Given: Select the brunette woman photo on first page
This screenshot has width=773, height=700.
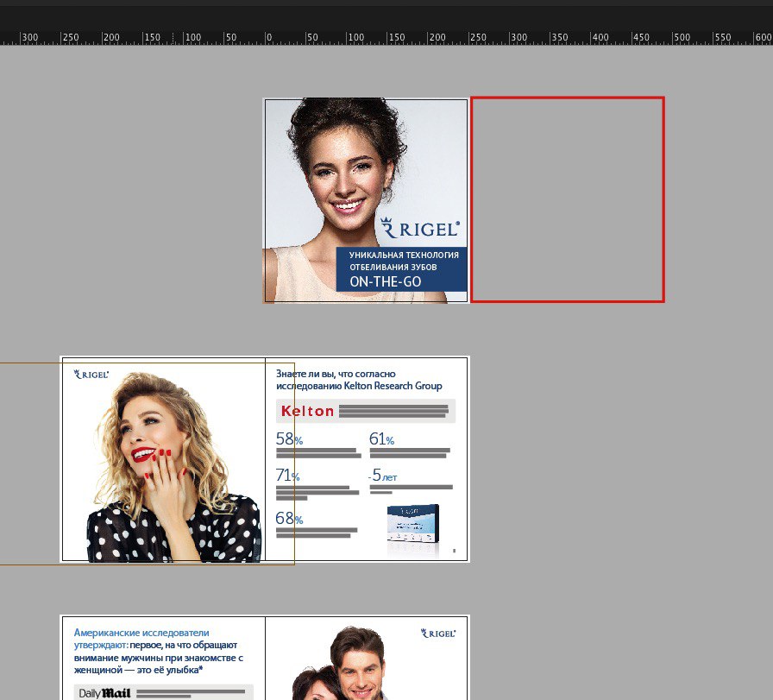Looking at the screenshot, I should point(365,199).
